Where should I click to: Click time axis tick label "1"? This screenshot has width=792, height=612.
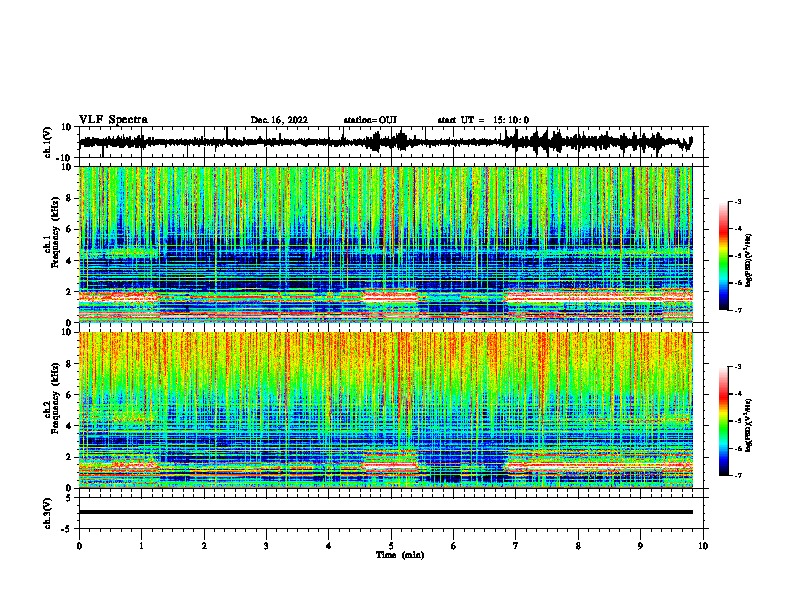point(141,546)
